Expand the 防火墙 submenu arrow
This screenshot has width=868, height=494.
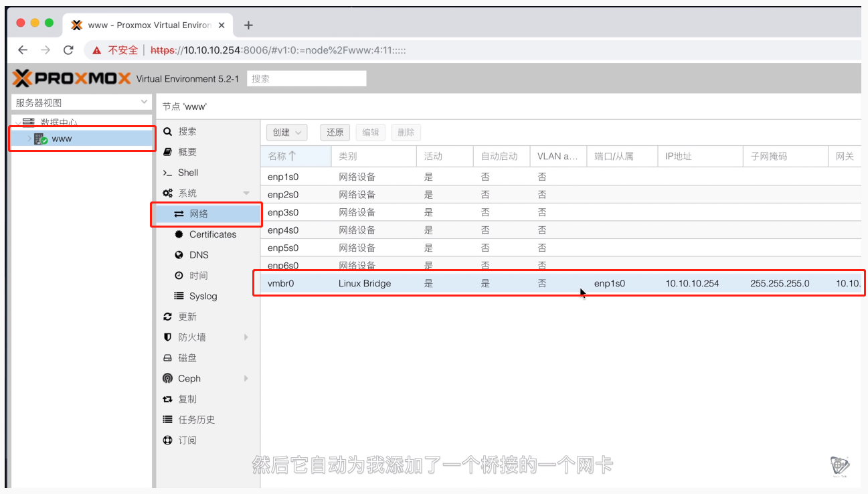click(246, 337)
